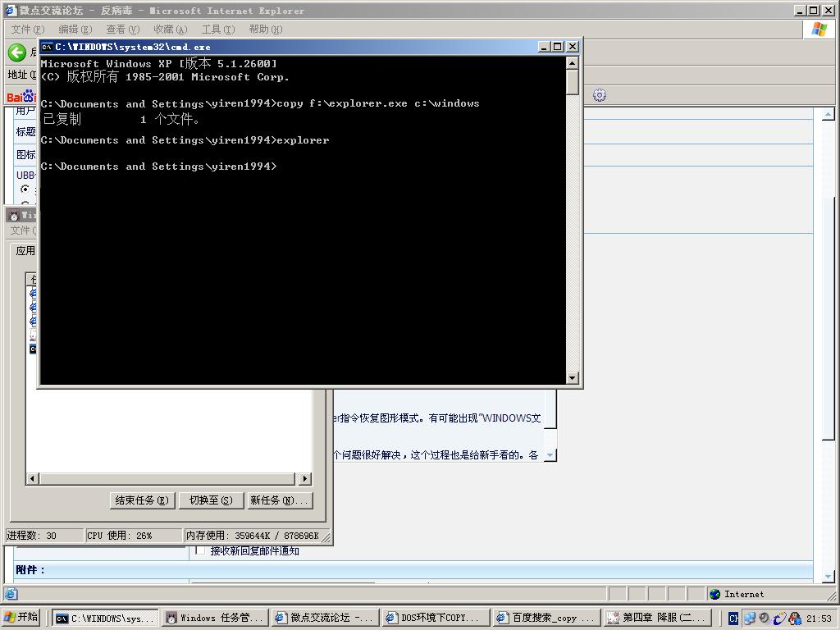Click task list horizontal scrollbar right arrow

click(304, 478)
